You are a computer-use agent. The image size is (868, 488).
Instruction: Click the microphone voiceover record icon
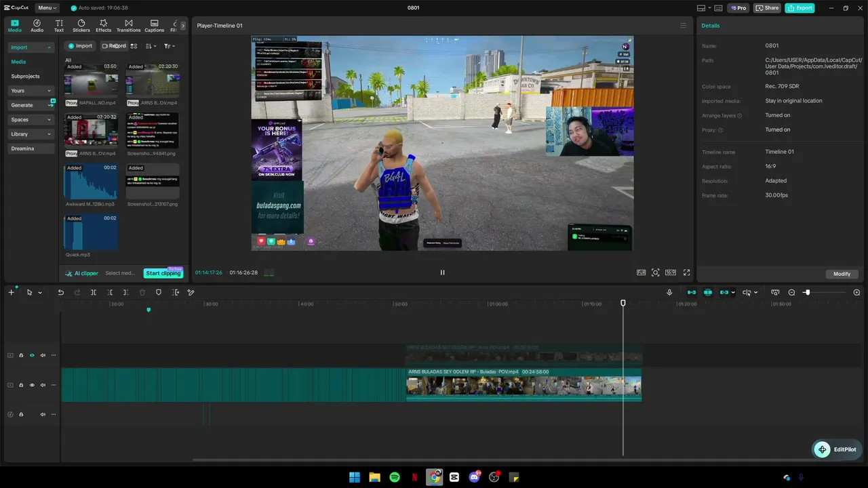pyautogui.click(x=669, y=292)
